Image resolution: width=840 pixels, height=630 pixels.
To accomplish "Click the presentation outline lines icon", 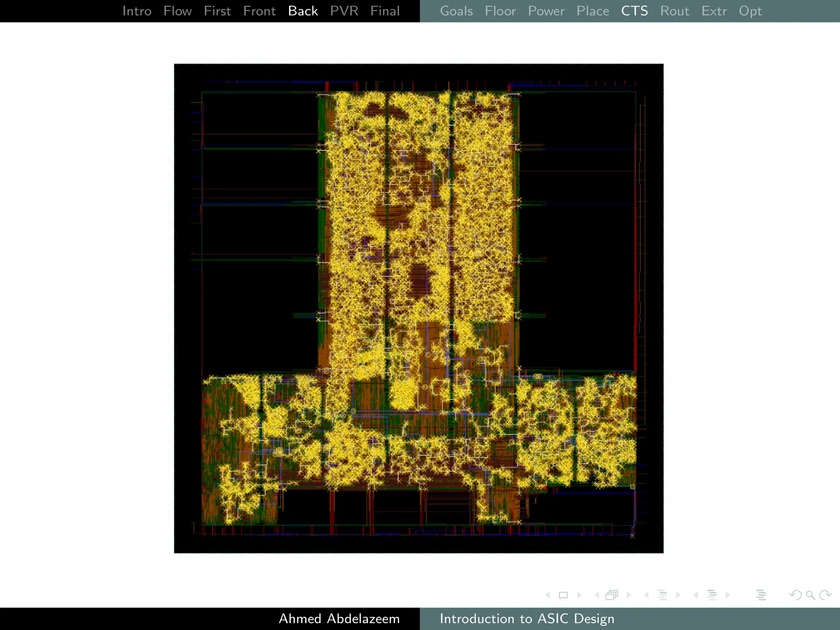I will click(761, 595).
